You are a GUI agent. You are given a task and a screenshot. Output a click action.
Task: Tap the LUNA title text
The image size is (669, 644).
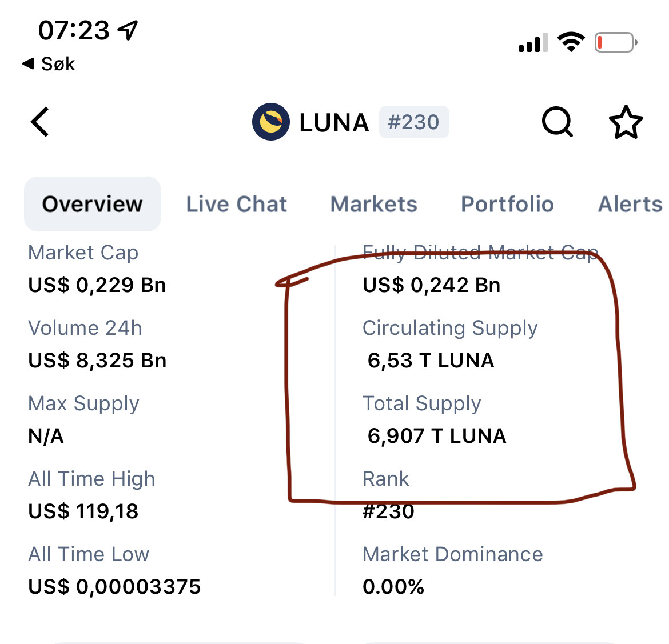334,123
